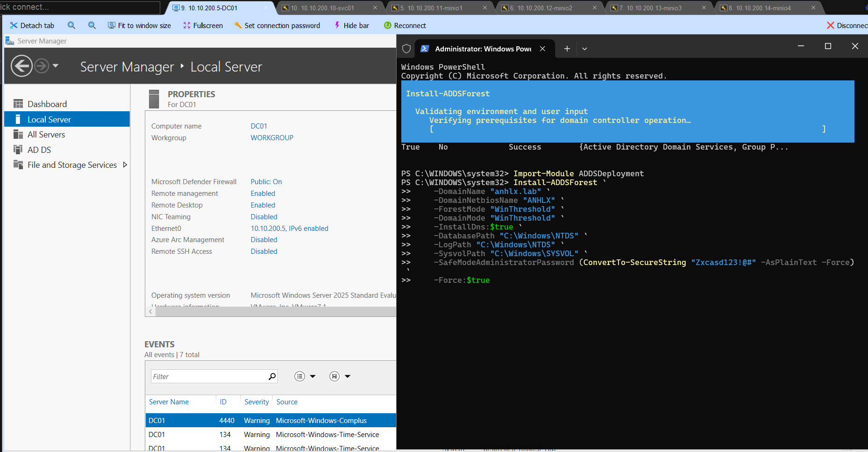The image size is (868, 452).
Task: Open AD DS in sidebar
Action: (67, 150)
